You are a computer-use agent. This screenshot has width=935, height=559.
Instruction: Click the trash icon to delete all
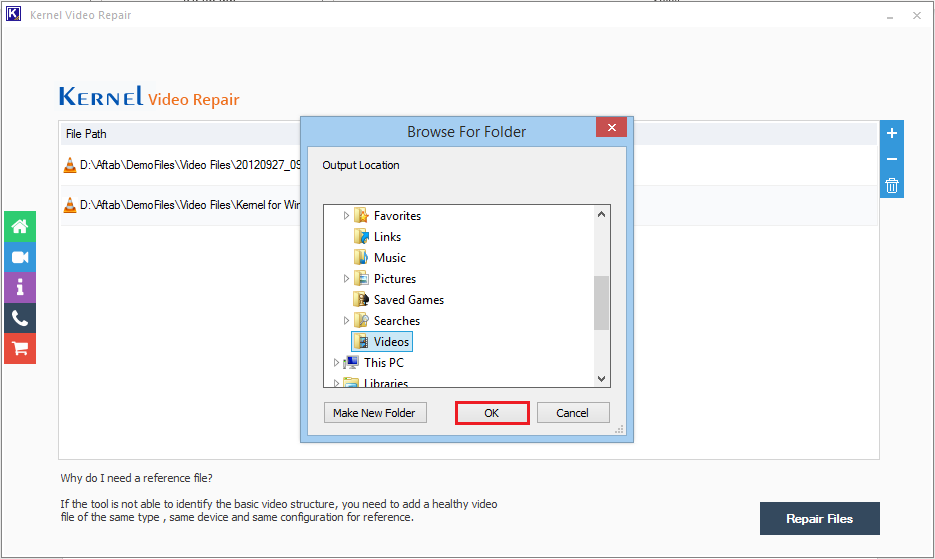(892, 186)
